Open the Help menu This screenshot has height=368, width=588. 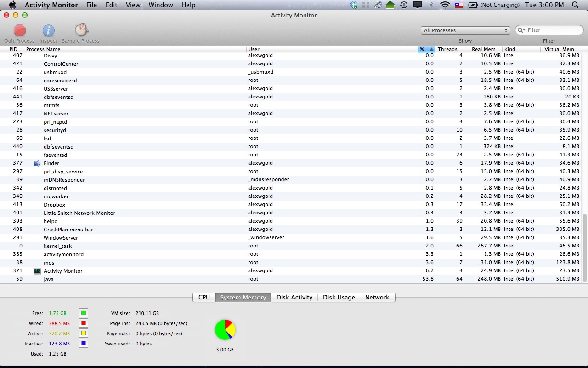188,5
